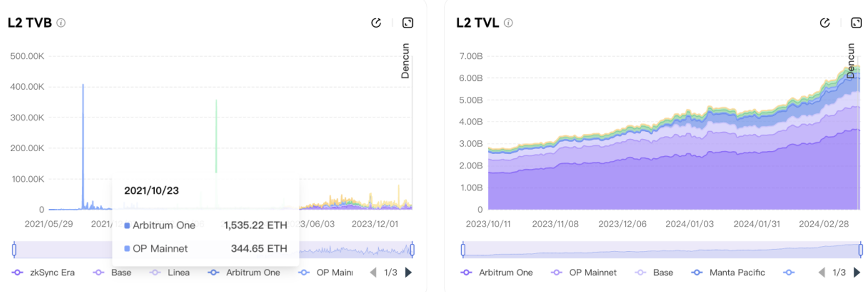Screen dimensions: 868x292
Task: Go to next TVB legend page
Action: 408,273
